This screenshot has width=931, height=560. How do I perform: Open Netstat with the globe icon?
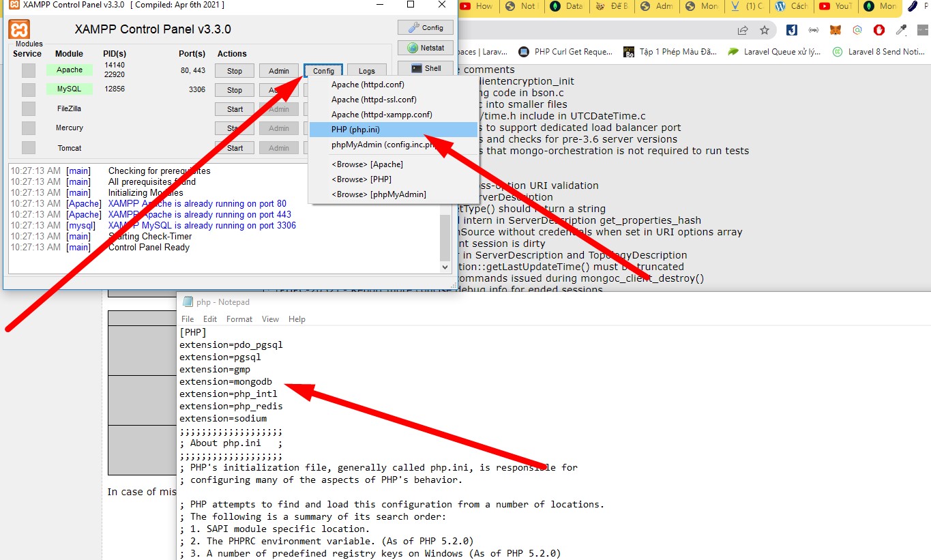[425, 48]
